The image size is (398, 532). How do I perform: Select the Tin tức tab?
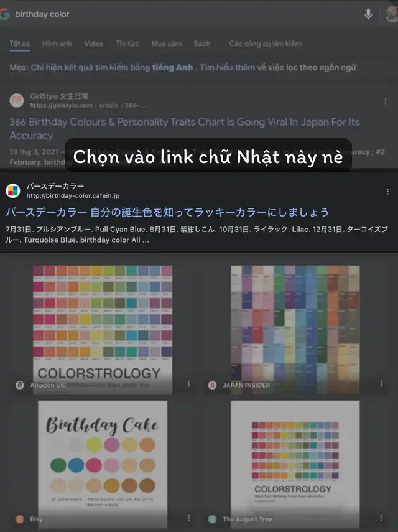coord(127,44)
